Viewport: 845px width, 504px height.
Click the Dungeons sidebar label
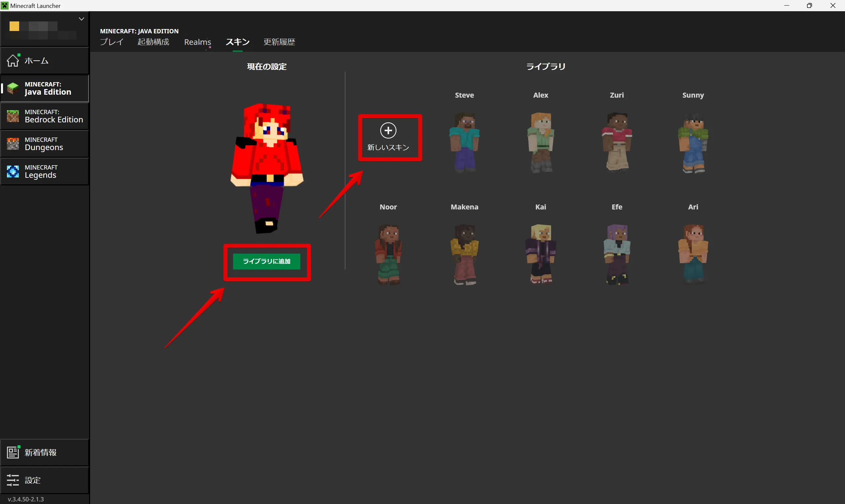click(x=44, y=147)
